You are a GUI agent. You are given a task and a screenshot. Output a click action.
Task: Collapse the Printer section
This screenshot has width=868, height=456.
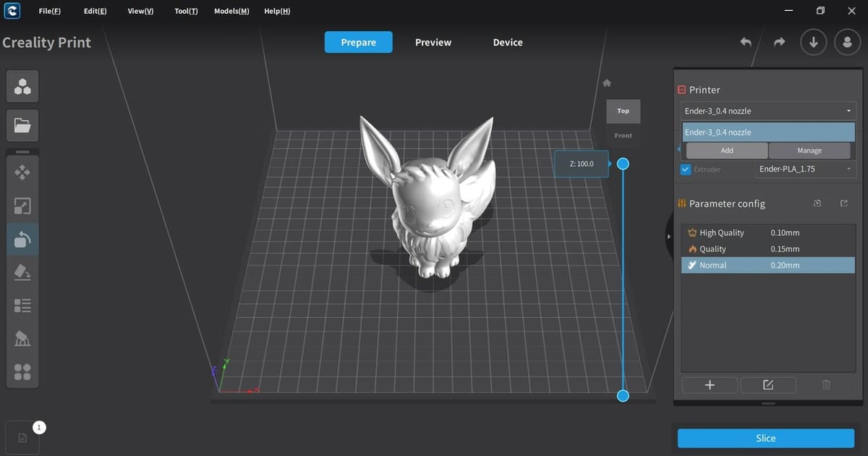[681, 90]
